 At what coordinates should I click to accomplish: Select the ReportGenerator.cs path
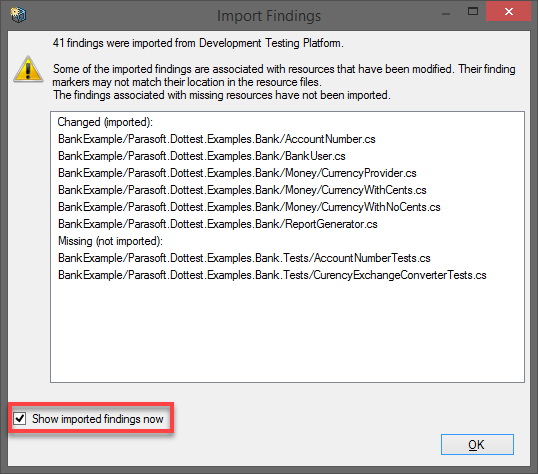(218, 224)
